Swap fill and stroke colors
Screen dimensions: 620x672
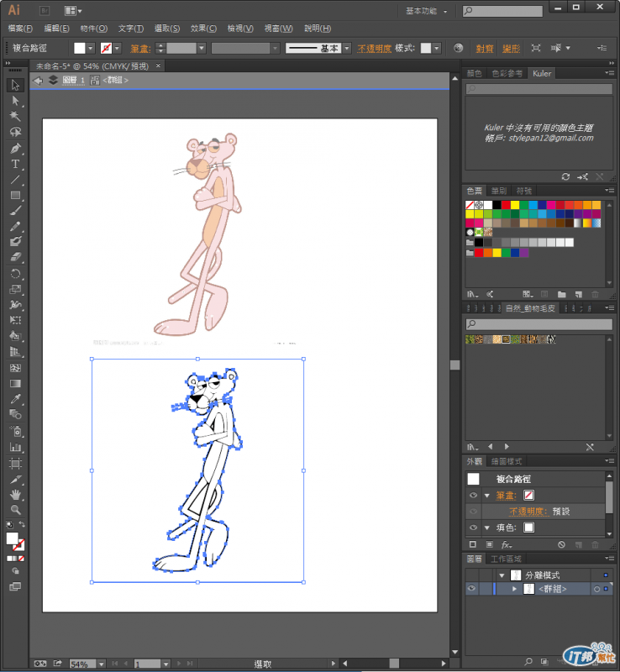[22, 524]
